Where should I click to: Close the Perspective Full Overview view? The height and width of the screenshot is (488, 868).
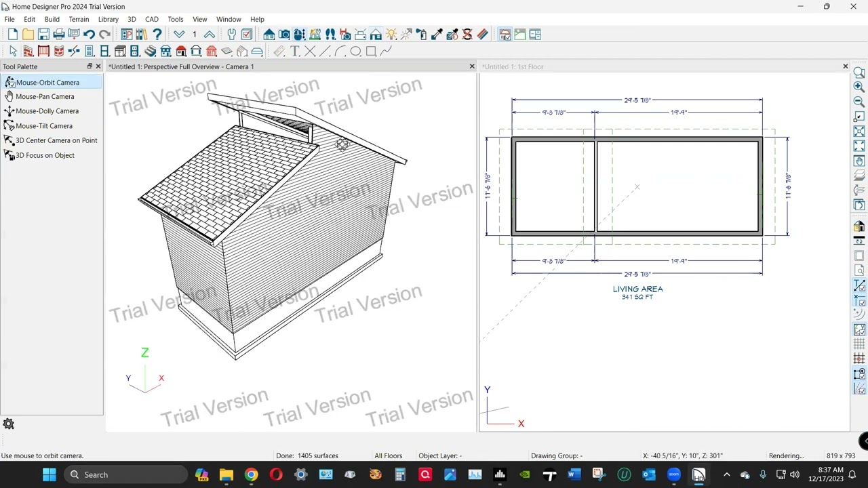pos(472,66)
